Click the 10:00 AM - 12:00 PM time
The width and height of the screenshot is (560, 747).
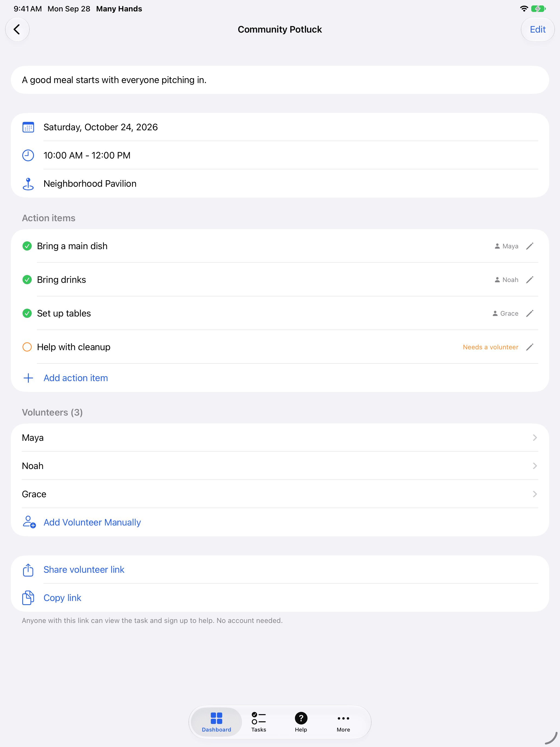click(x=87, y=155)
